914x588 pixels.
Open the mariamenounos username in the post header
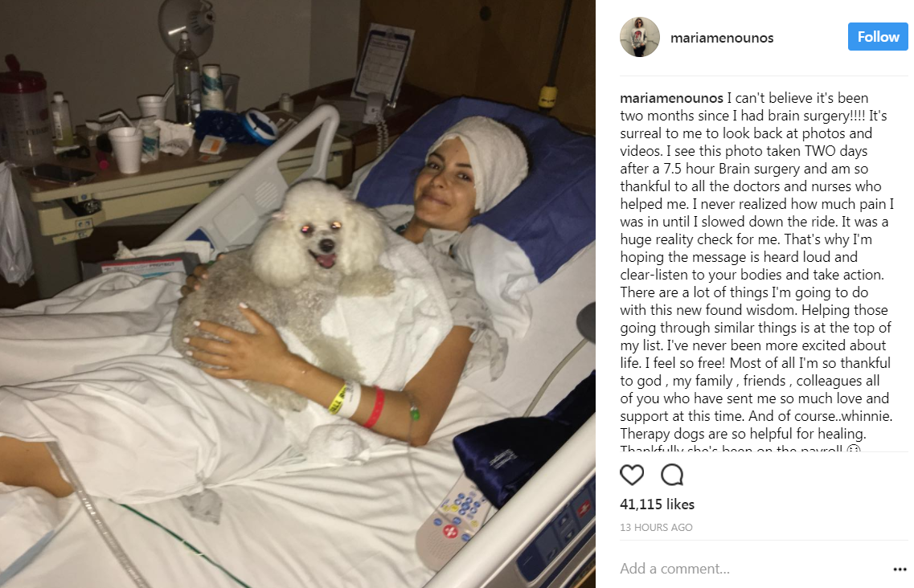point(722,38)
